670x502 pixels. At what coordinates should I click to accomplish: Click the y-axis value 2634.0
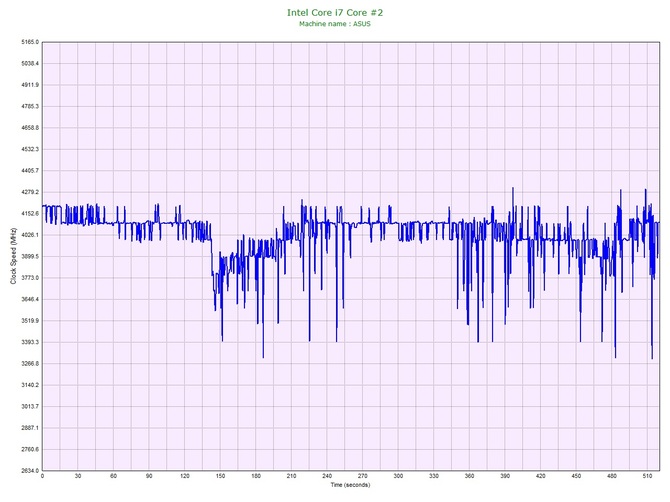tap(30, 471)
